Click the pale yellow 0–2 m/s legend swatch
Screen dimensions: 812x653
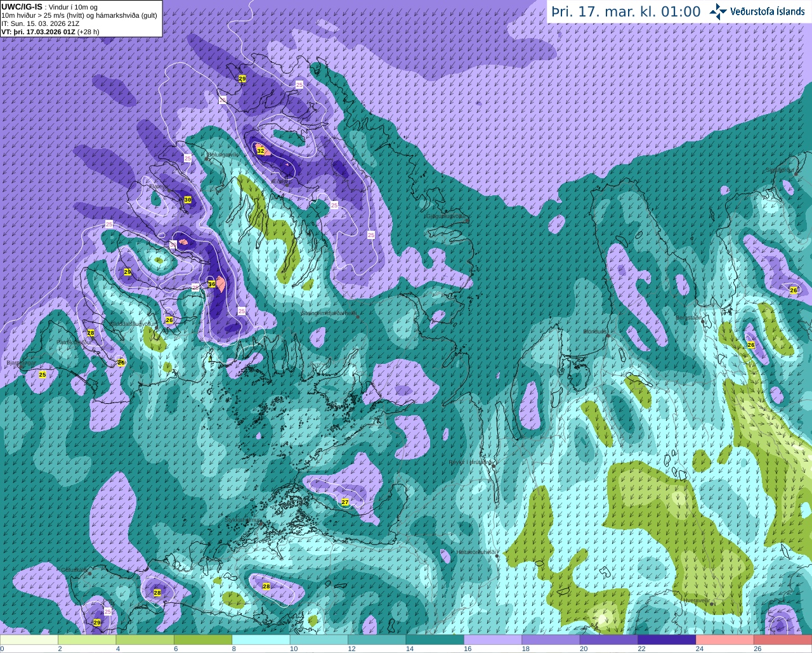pyautogui.click(x=29, y=640)
